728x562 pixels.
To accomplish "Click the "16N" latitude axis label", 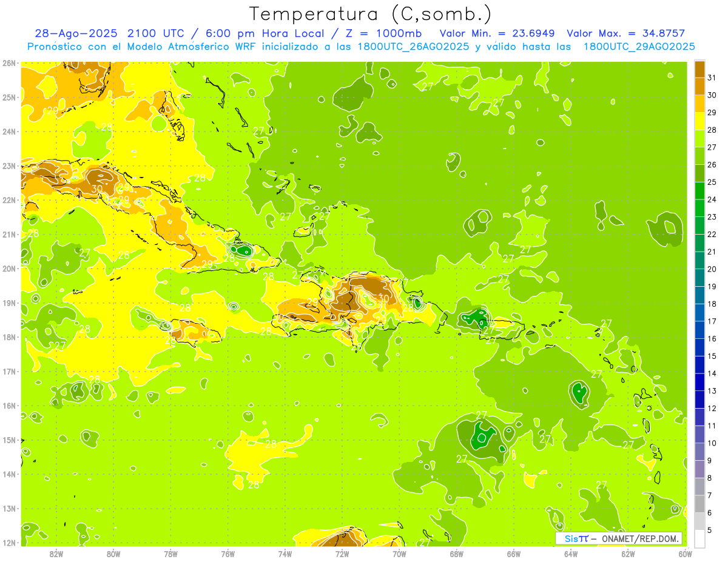I will tap(9, 406).
